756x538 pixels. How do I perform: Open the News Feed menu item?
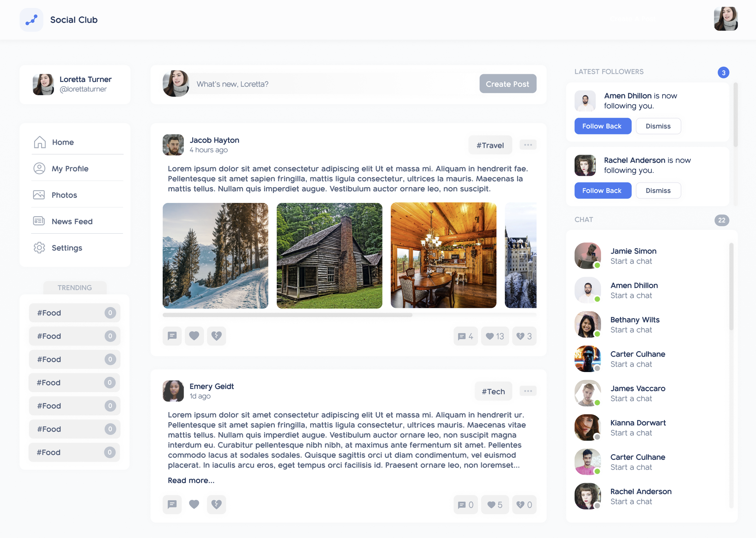pyautogui.click(x=72, y=221)
